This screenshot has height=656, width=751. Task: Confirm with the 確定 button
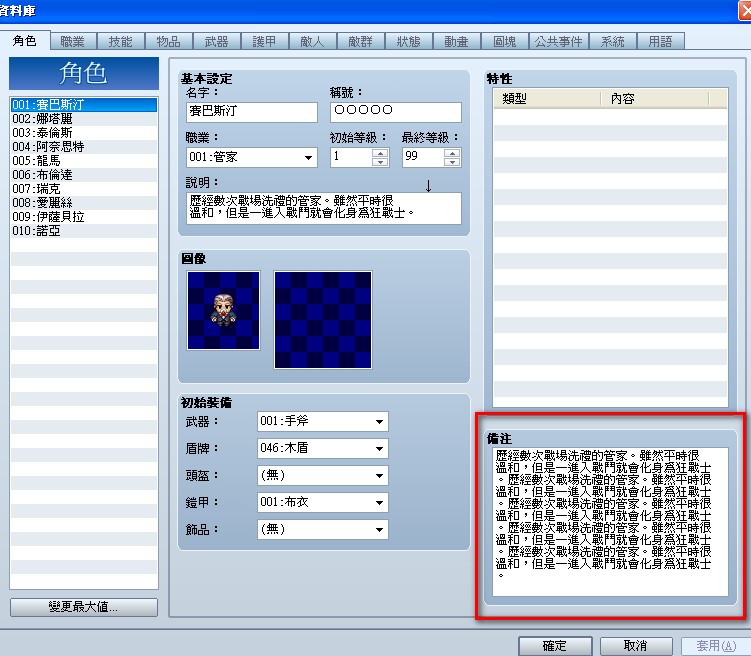click(555, 646)
